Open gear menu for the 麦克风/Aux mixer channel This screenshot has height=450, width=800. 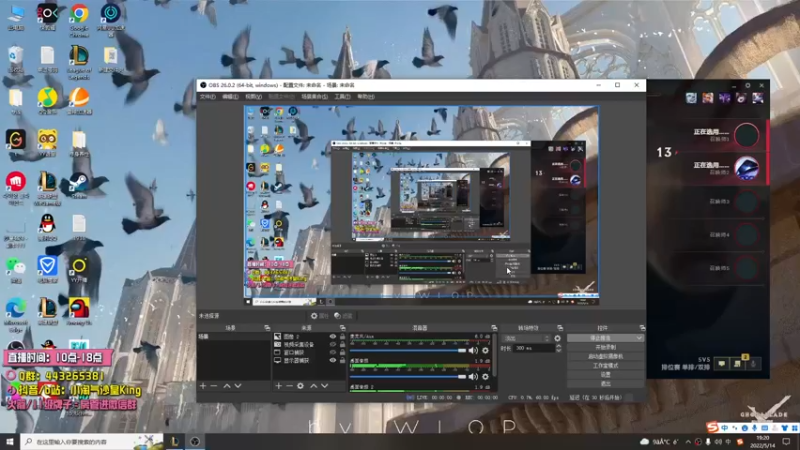pos(485,351)
